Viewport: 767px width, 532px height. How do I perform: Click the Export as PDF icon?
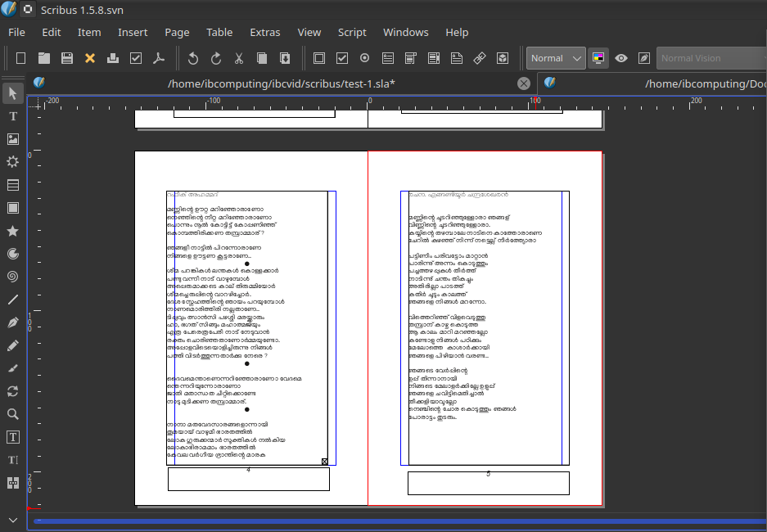pos(160,58)
